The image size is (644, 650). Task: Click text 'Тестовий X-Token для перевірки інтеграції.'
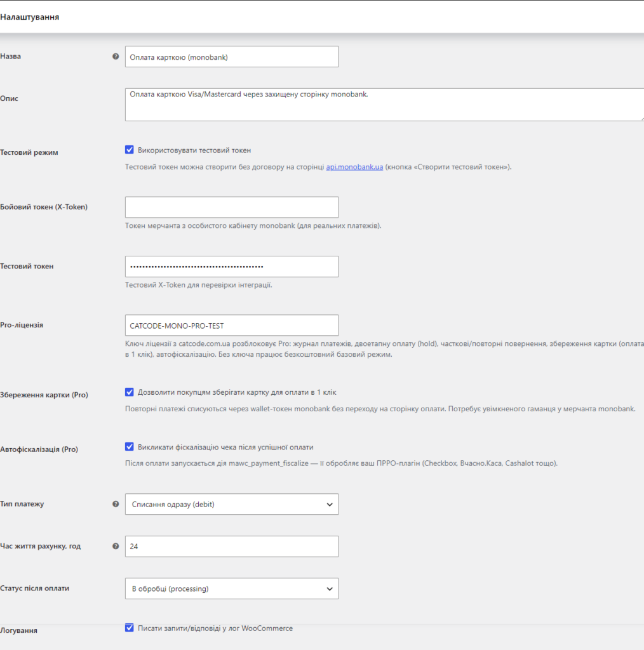coord(199,285)
